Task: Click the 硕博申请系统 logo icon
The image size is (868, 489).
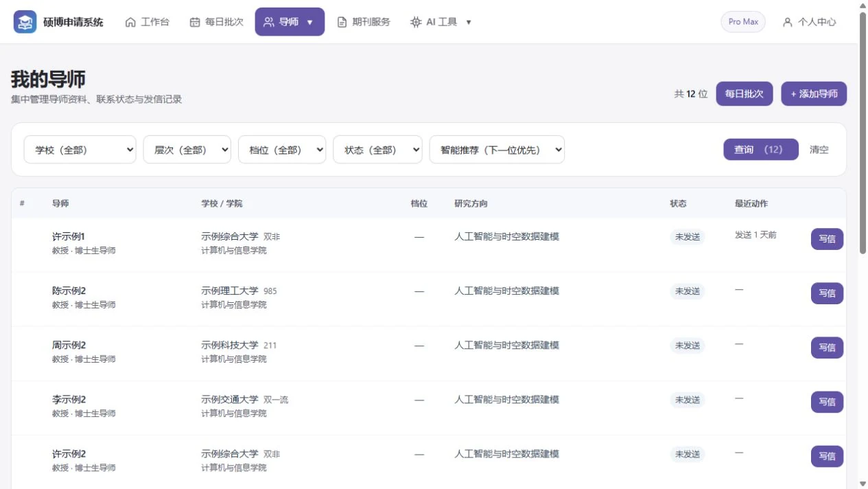Action: coord(25,22)
